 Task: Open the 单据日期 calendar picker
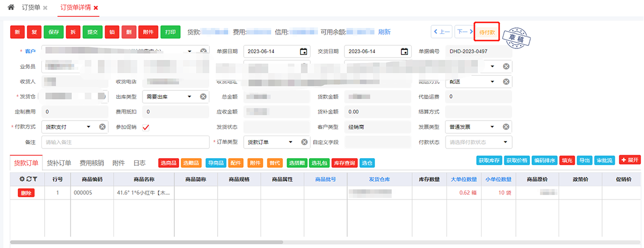pyautogui.click(x=303, y=52)
